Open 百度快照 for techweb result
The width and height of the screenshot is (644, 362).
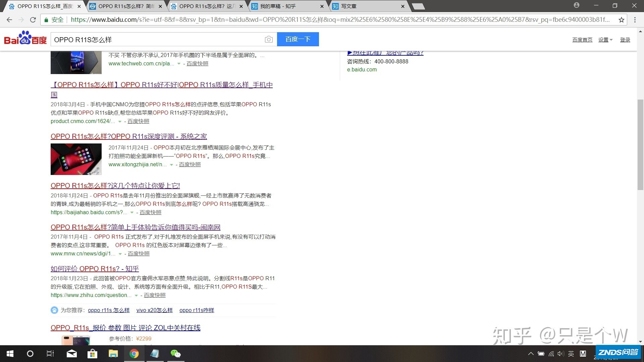pyautogui.click(x=197, y=64)
